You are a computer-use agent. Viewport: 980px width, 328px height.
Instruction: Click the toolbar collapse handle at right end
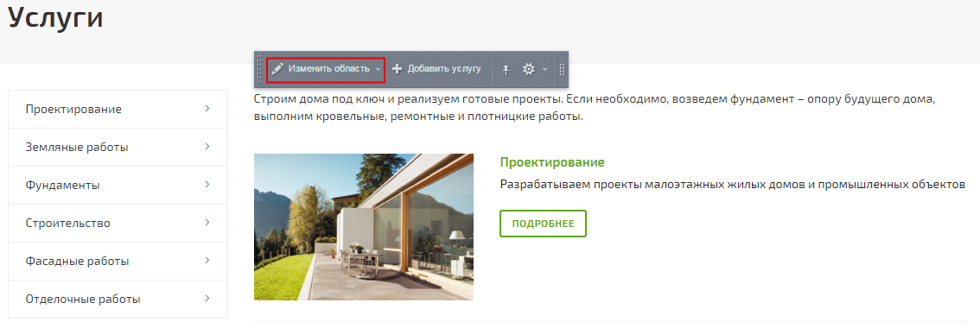[x=562, y=69]
